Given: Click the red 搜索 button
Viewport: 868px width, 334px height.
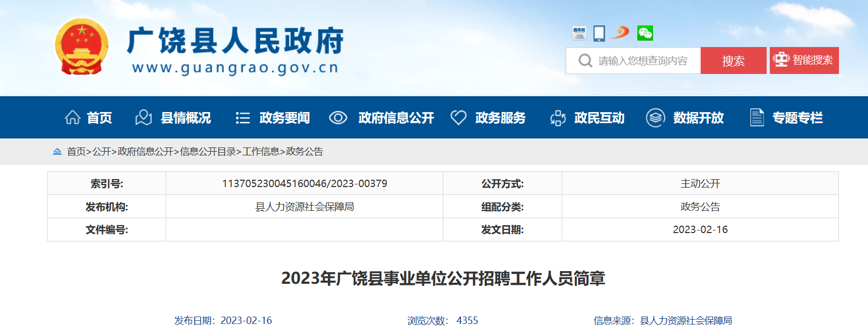Looking at the screenshot, I should (x=733, y=61).
